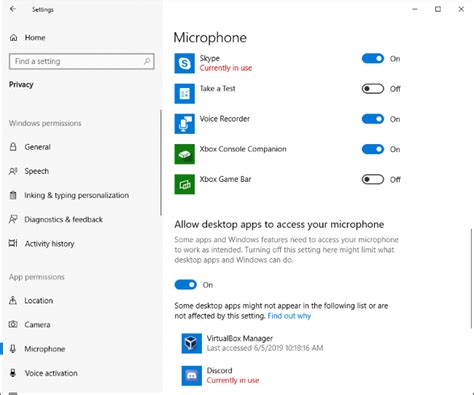
Task: Open Home in the Settings sidebar
Action: [x=35, y=37]
